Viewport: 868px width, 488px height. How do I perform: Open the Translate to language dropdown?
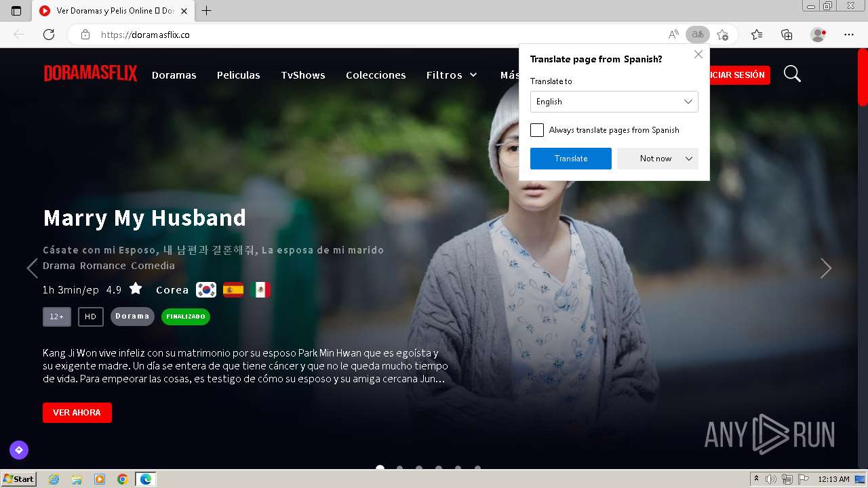(x=614, y=102)
